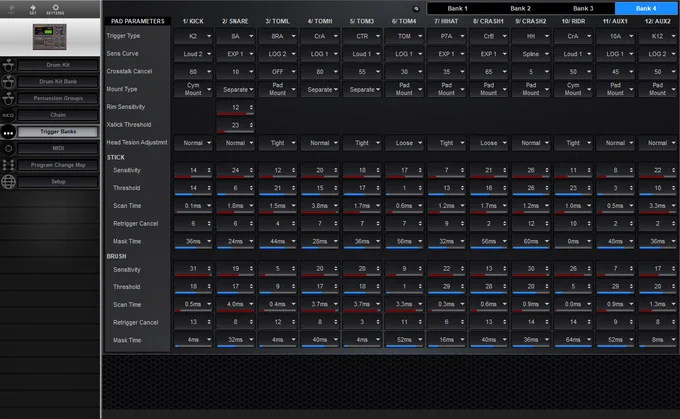
Task: Open the Drum Kit section
Action: tap(58, 65)
